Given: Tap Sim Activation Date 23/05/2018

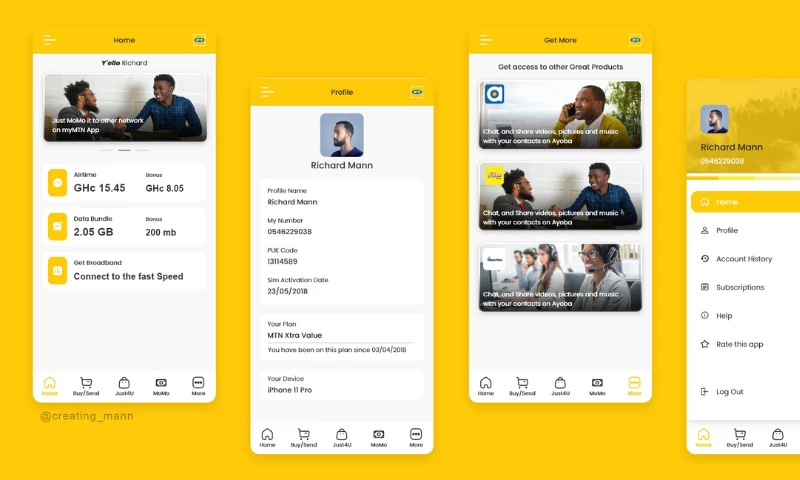Looking at the screenshot, I should coord(298,286).
